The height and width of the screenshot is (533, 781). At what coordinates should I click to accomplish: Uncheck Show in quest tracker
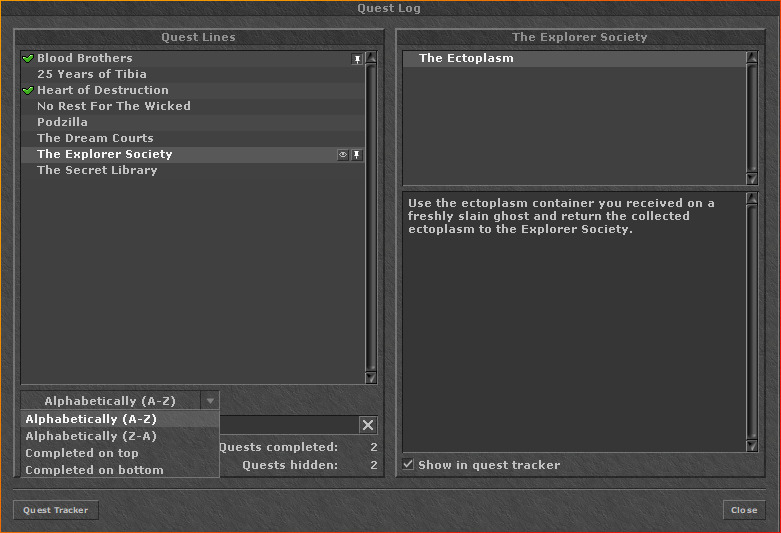pos(408,465)
